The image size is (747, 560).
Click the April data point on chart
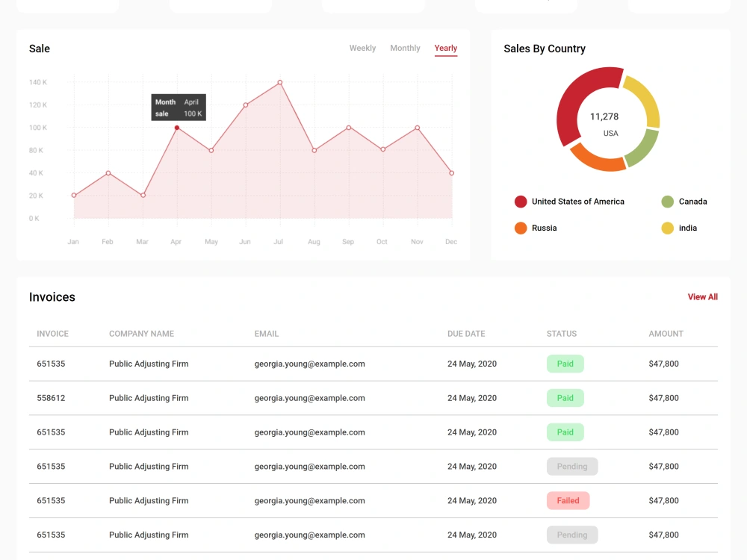(177, 128)
